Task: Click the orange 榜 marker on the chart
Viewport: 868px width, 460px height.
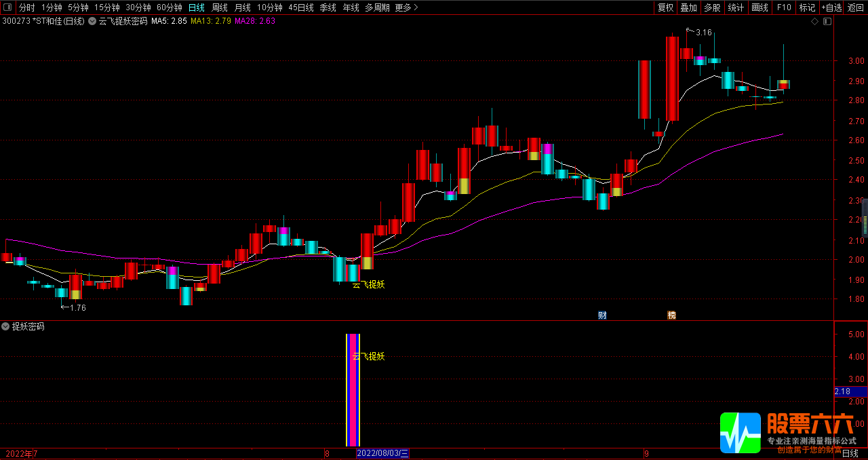Action: [x=671, y=315]
